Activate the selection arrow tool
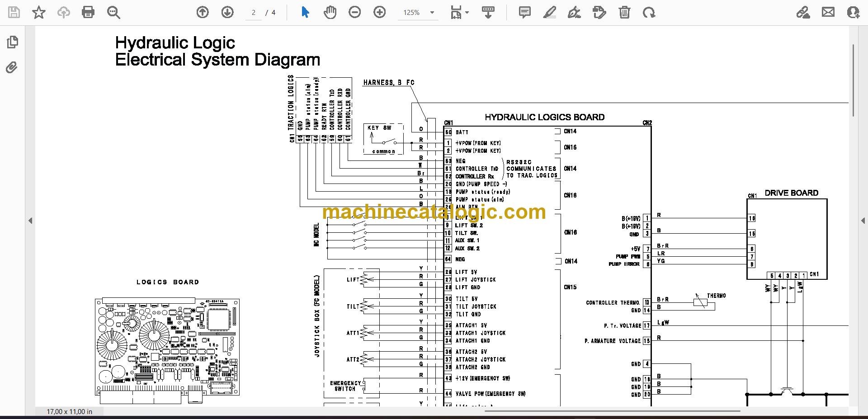Screen dimensions: 868x419 [x=305, y=13]
